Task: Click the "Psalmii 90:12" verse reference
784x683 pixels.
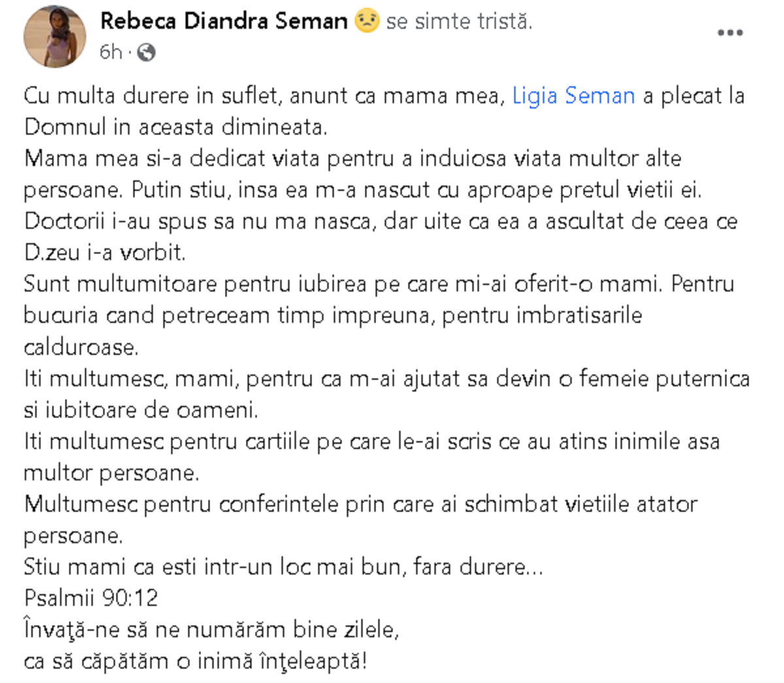Action: point(91,598)
